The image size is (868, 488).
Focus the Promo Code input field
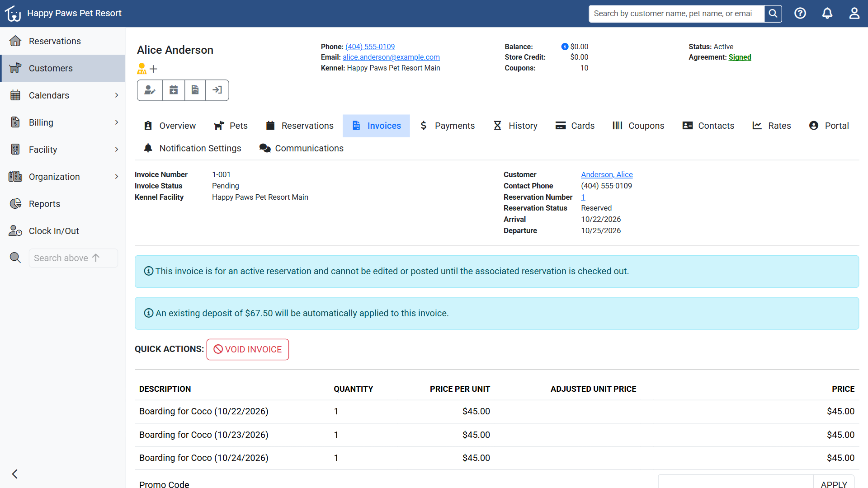coord(736,482)
